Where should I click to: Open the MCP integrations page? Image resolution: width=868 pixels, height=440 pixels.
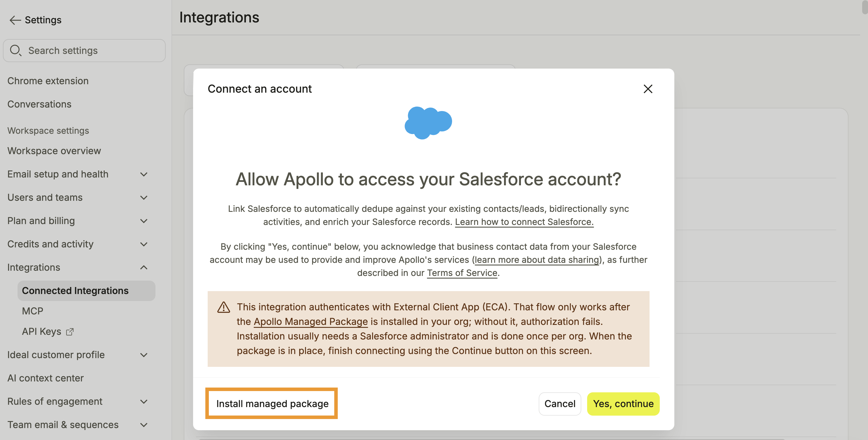point(33,311)
